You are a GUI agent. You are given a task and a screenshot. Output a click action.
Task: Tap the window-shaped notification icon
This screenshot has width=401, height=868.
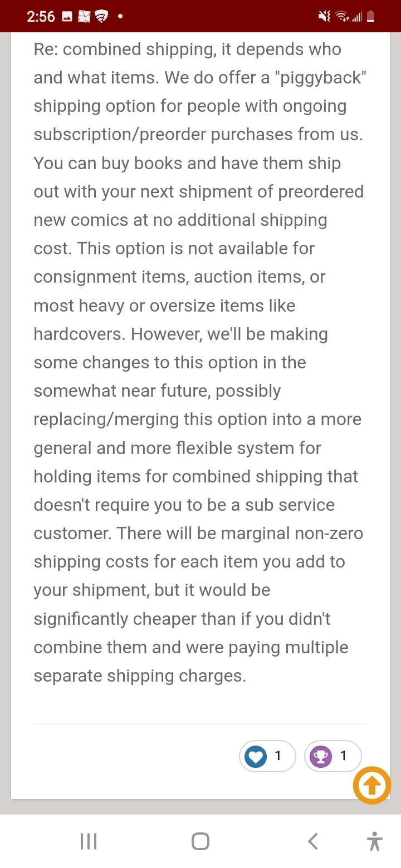click(x=84, y=17)
